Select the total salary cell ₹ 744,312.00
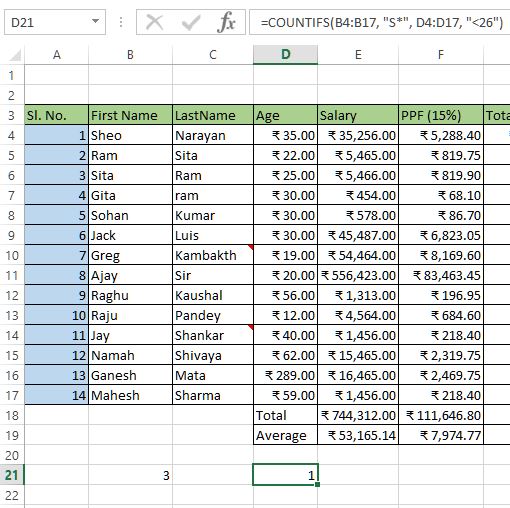Viewport: 510px width, 508px height. (x=358, y=415)
